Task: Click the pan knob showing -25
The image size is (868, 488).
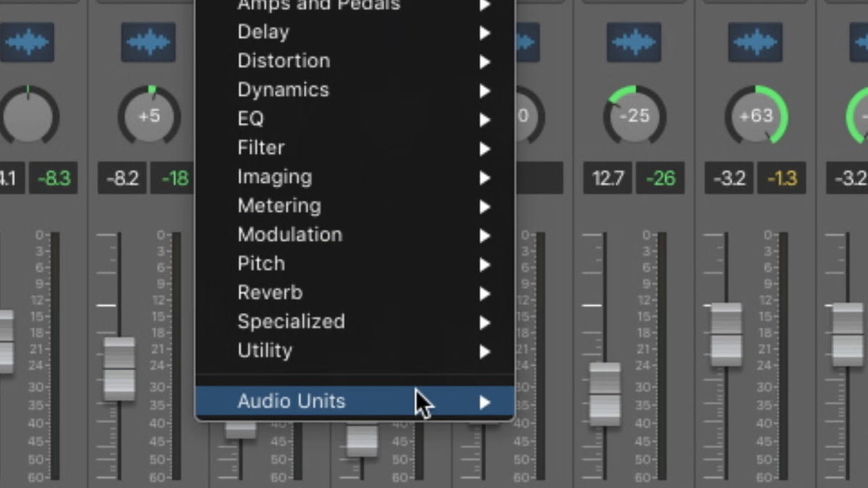Action: point(634,116)
